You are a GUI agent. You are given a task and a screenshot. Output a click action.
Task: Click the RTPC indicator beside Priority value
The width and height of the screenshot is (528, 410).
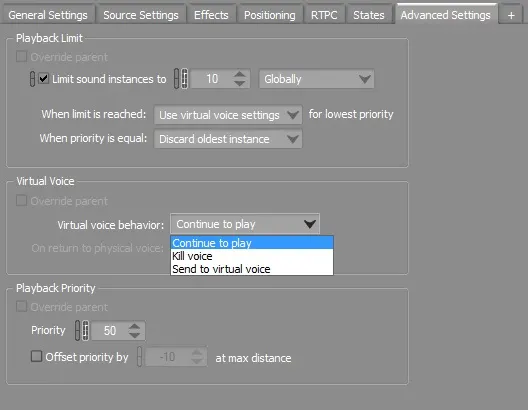86,330
